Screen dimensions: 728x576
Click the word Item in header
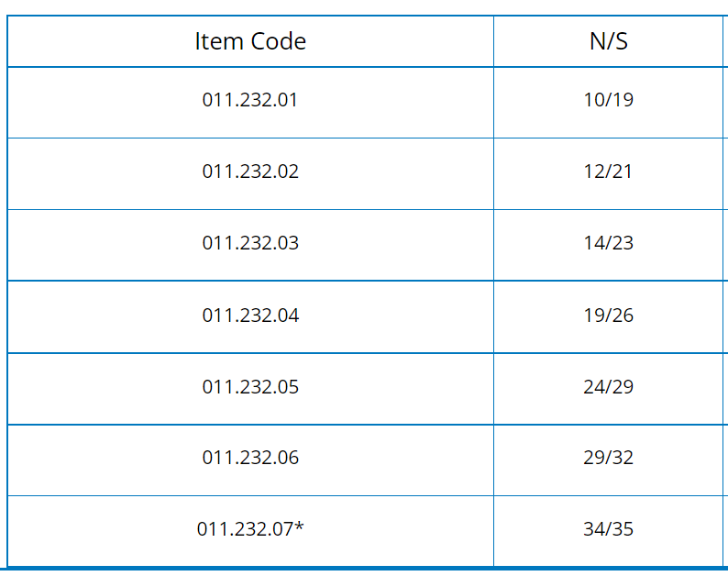pyautogui.click(x=219, y=41)
